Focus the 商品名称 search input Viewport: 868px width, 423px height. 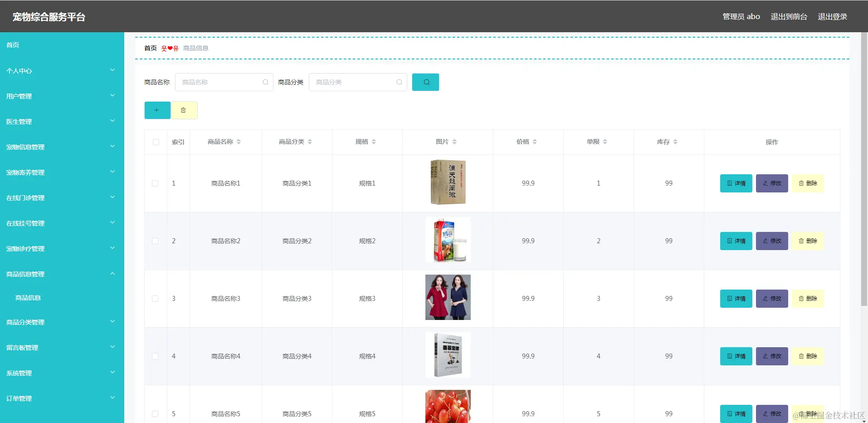tap(224, 82)
